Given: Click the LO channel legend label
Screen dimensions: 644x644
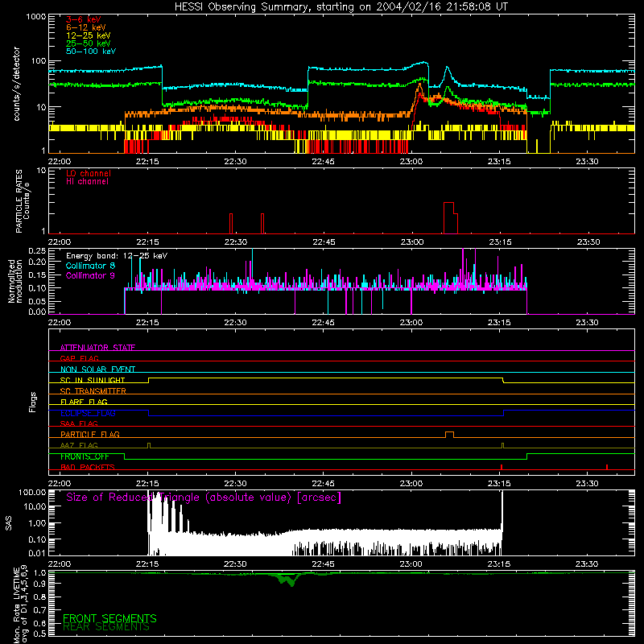Looking at the screenshot, I should coord(89,173).
